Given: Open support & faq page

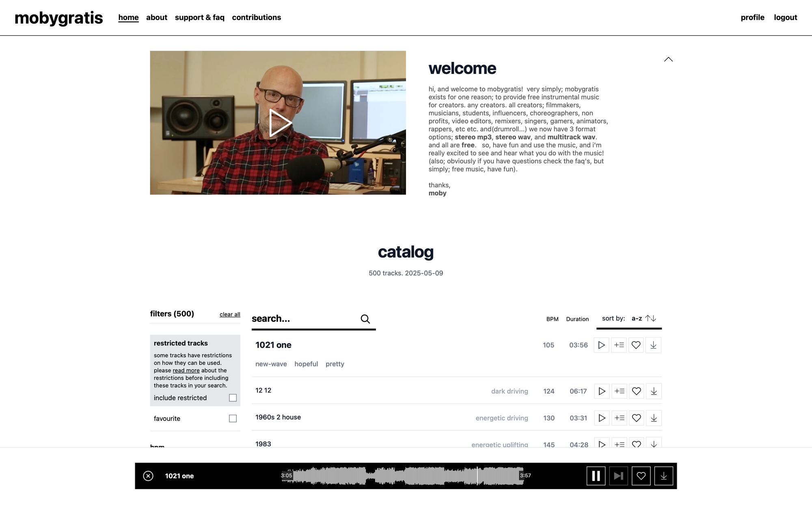Looking at the screenshot, I should coord(200,17).
